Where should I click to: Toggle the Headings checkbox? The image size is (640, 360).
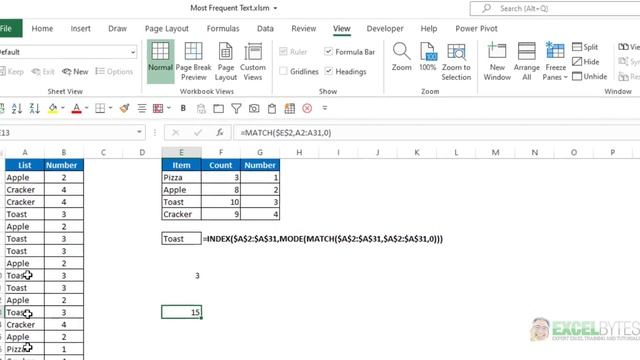(328, 71)
